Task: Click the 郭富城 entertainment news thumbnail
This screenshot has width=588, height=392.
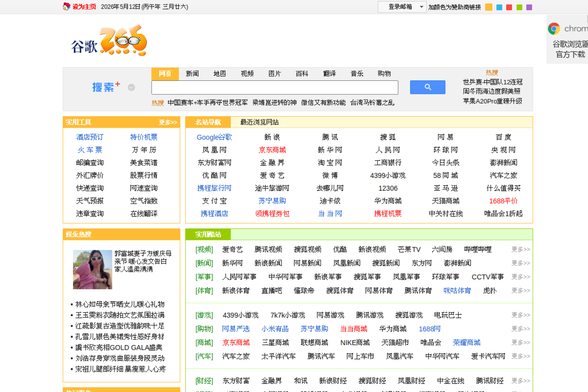Action: pos(92,269)
